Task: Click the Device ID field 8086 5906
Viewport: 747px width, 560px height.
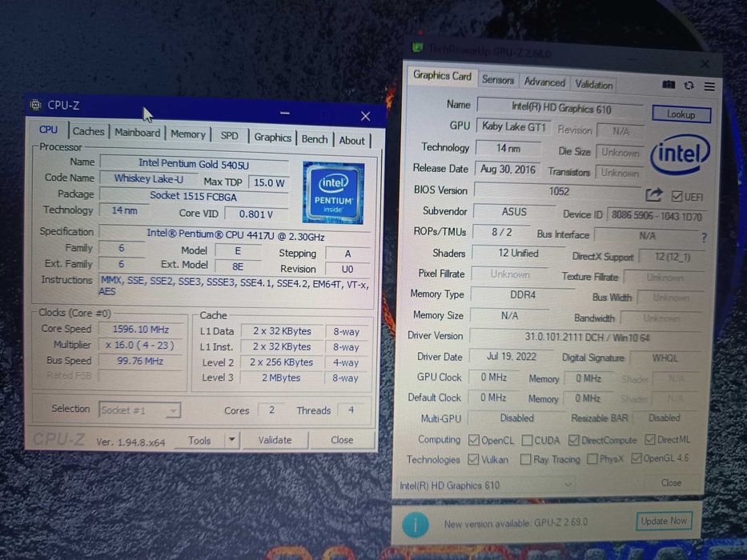Action: 656,216
